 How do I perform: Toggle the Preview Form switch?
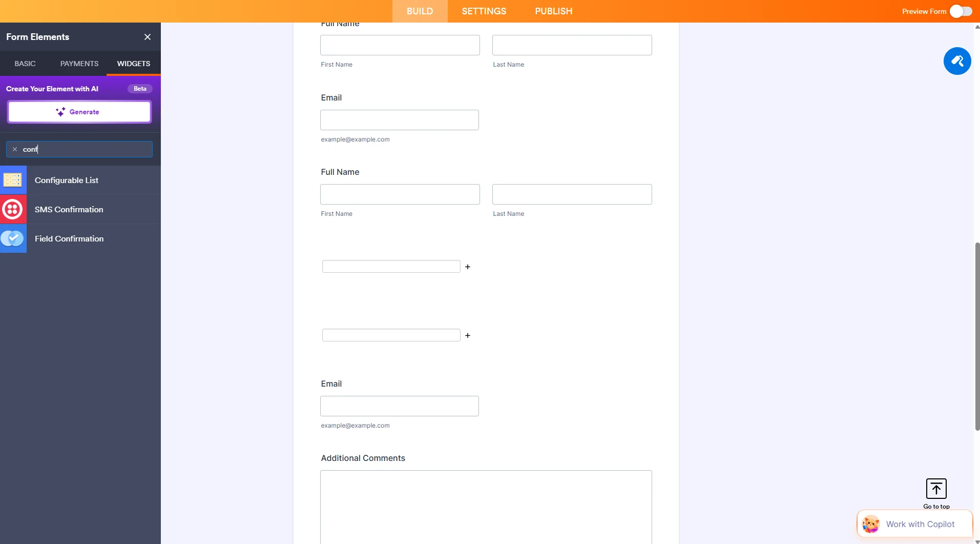pyautogui.click(x=962, y=11)
